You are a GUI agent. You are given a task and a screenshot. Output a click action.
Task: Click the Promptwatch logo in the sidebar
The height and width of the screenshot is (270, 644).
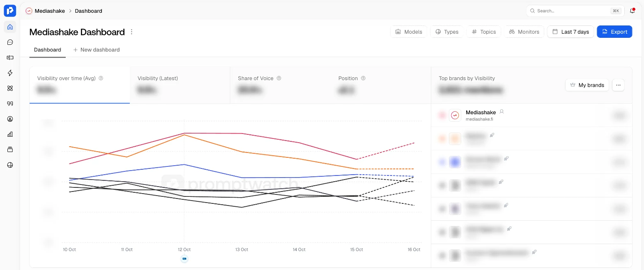click(x=10, y=11)
